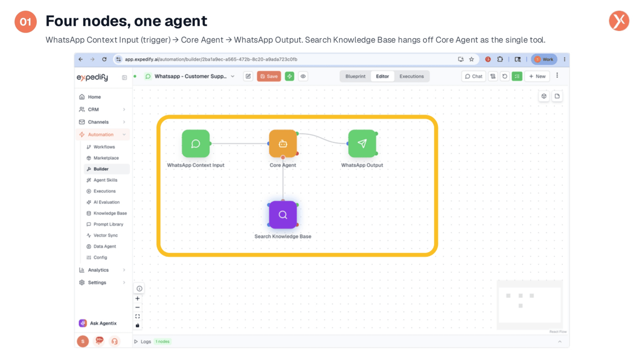This screenshot has height=362, width=644.
Task: Reload the page with the browser refresh icon
Action: coord(104,59)
